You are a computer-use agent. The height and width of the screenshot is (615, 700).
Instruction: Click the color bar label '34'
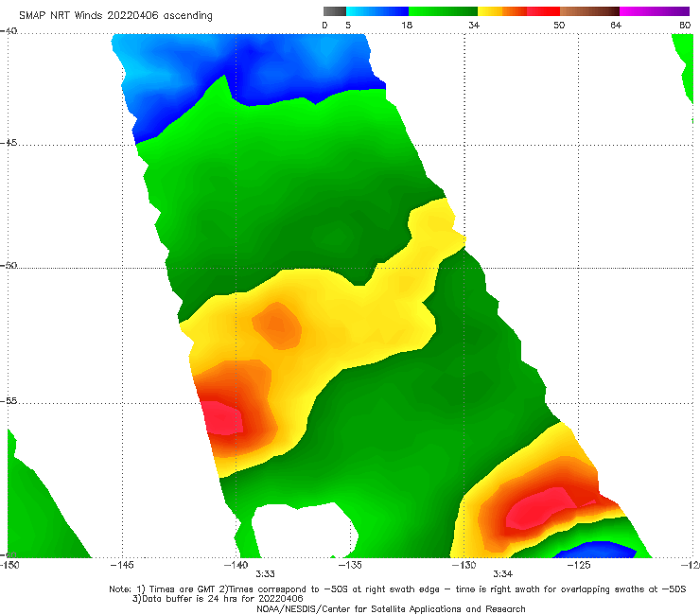click(474, 25)
